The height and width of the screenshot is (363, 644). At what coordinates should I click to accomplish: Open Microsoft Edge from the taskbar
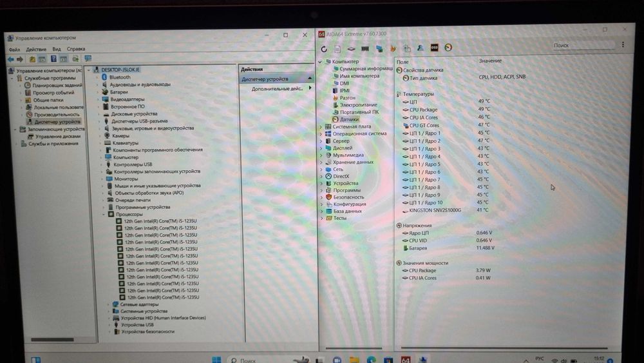pyautogui.click(x=372, y=360)
